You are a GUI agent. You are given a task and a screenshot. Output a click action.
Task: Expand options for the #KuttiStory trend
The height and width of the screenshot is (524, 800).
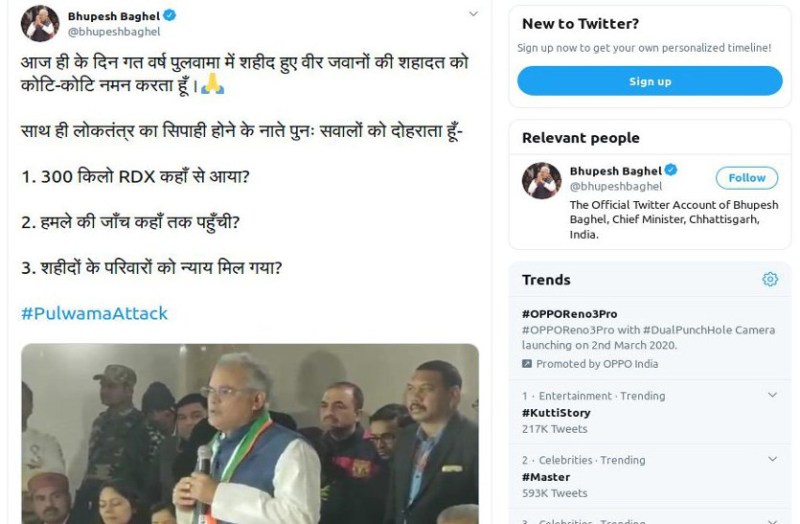click(x=772, y=396)
